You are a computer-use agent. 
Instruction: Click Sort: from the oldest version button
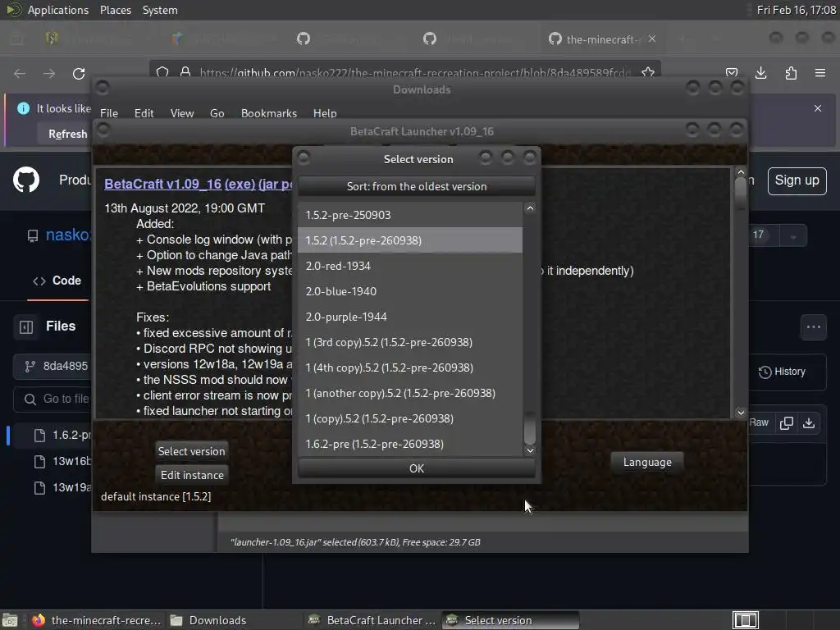tap(416, 186)
